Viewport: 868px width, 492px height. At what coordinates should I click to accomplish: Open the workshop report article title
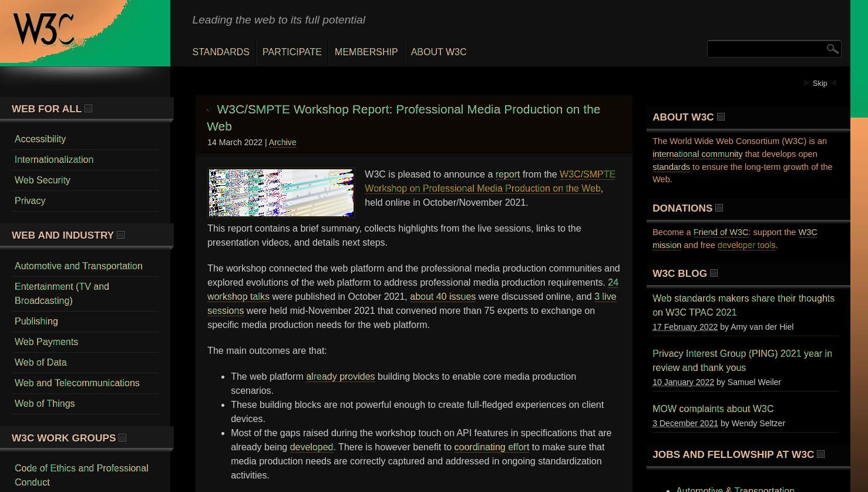coord(403,118)
